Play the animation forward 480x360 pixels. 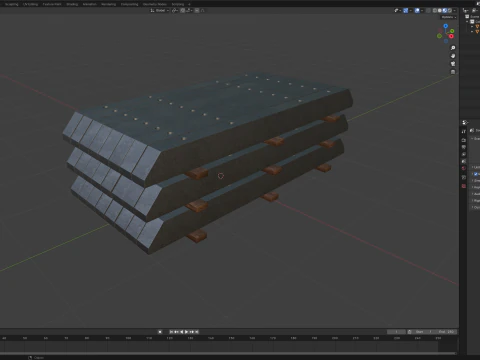coord(186,332)
